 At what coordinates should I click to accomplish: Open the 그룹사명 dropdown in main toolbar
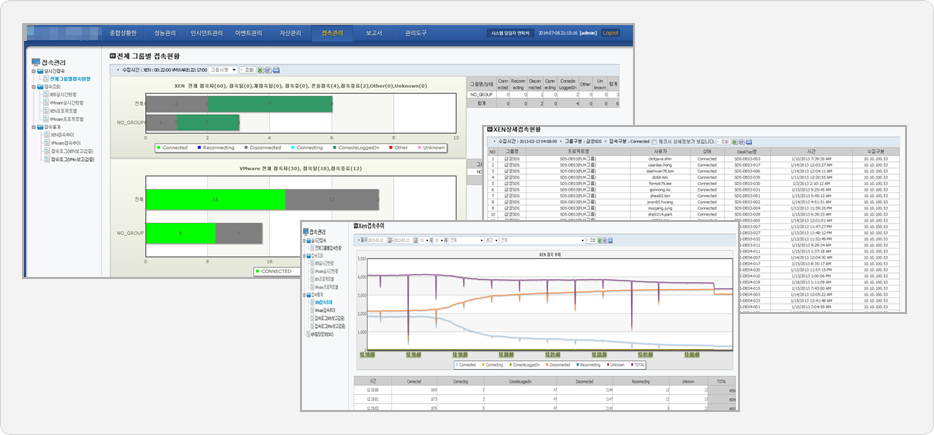223,70
